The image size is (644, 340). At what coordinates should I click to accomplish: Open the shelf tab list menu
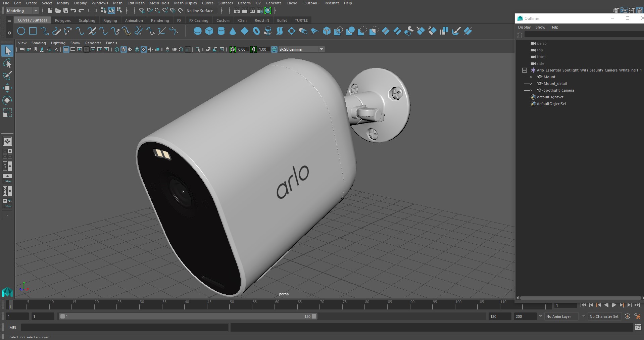pyautogui.click(x=9, y=21)
